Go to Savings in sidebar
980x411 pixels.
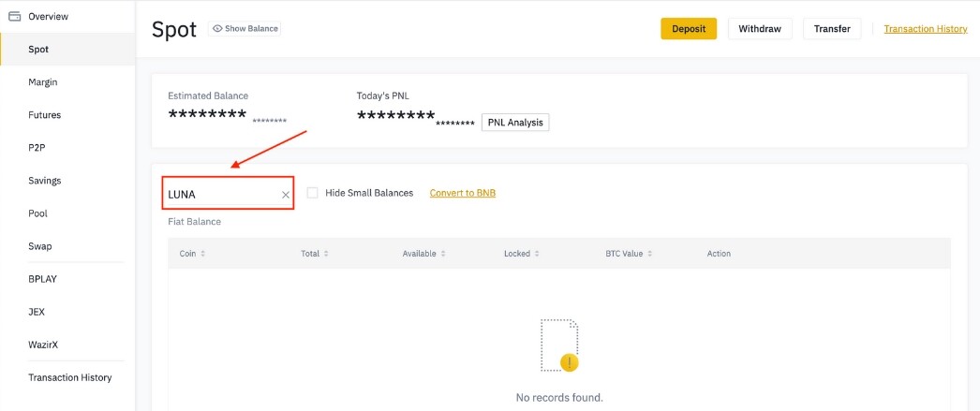pos(44,181)
